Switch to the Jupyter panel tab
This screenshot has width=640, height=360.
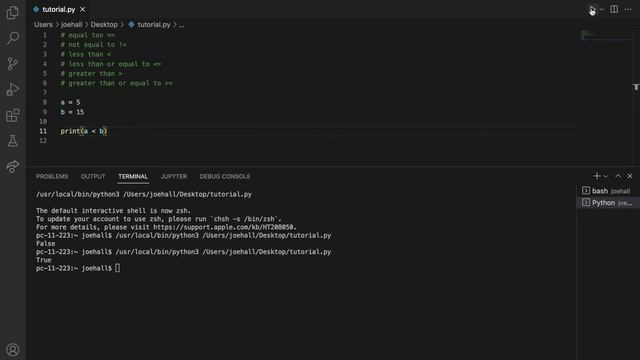coord(173,176)
